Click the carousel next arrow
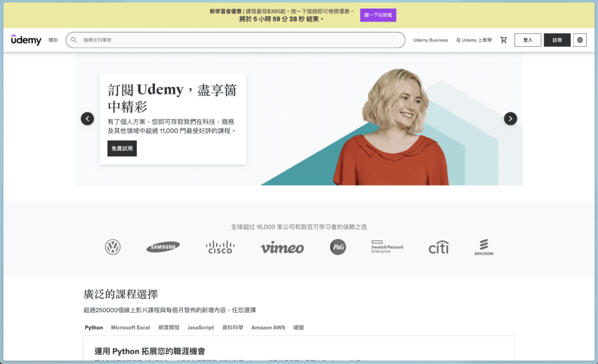Image resolution: width=598 pixels, height=364 pixels. click(510, 118)
